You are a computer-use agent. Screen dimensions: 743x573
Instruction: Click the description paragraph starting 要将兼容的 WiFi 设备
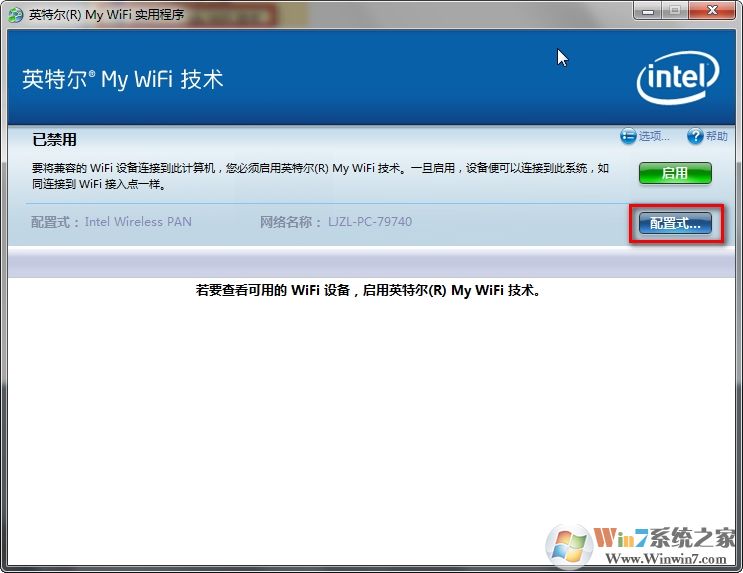[x=320, y=176]
